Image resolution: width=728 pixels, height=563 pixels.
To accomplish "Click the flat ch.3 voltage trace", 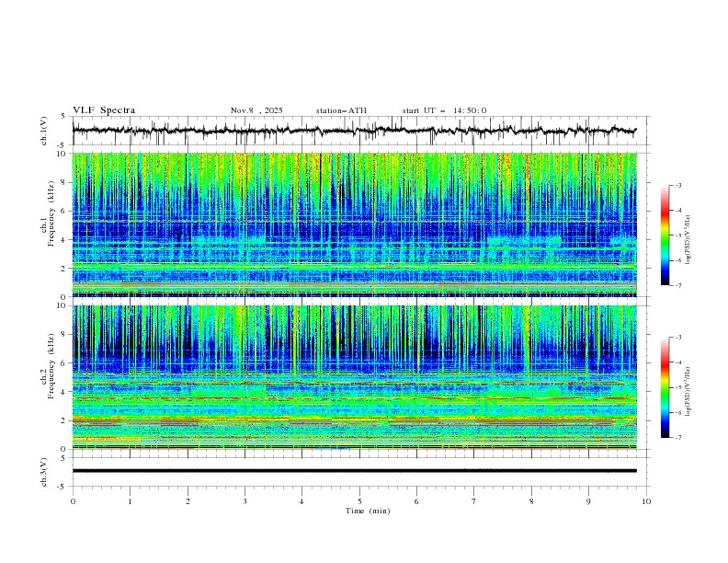I will [x=354, y=471].
